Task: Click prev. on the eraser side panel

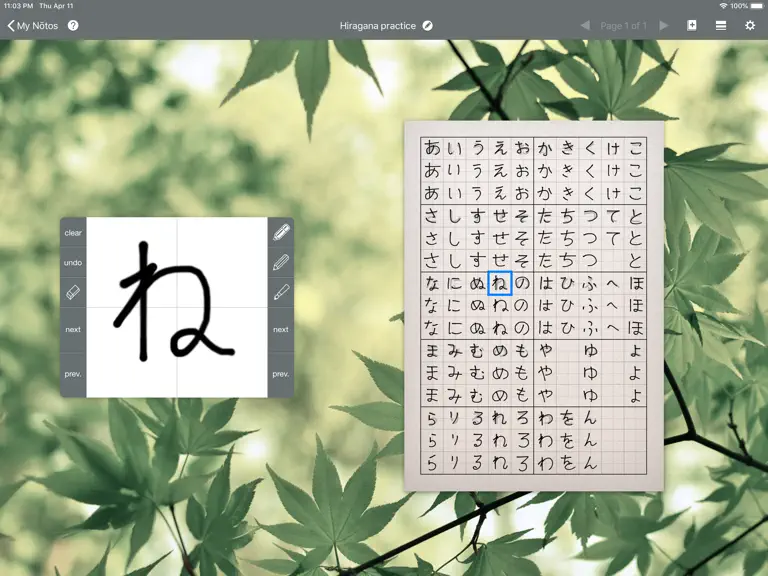Action: coord(73,374)
